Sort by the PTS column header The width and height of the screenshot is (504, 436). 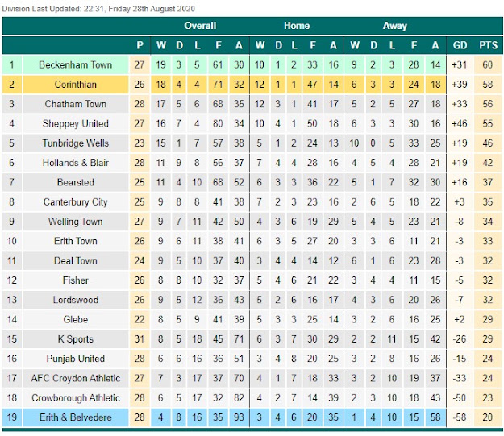coord(488,45)
